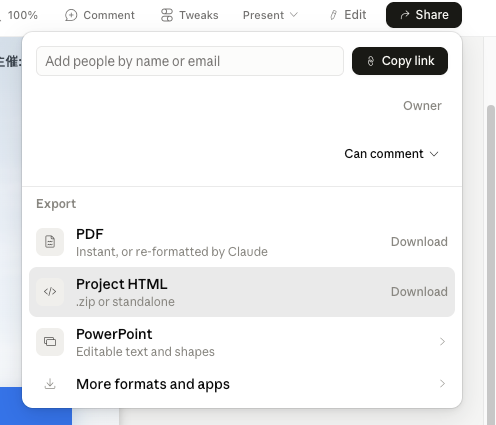Click the pencil icon beside Edit

[x=333, y=15]
